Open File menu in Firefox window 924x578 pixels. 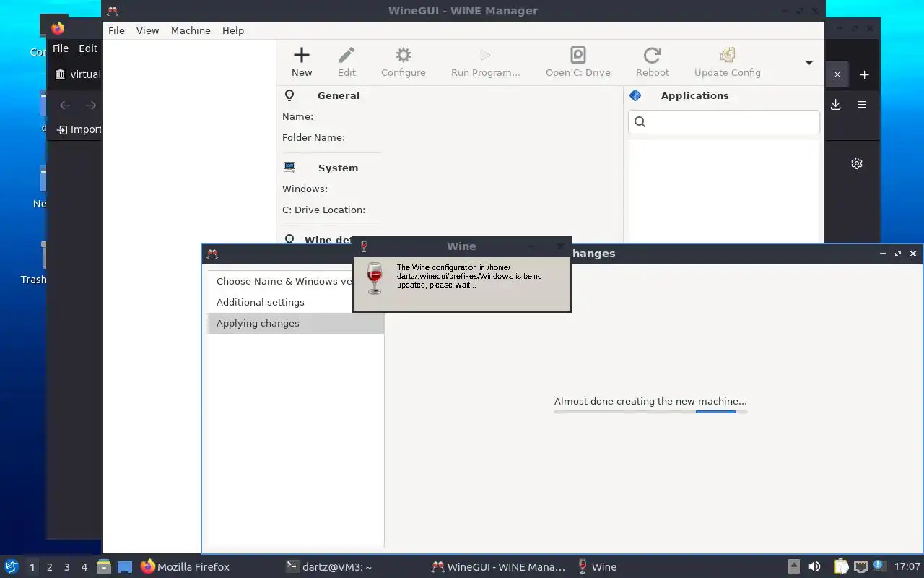[61, 48]
